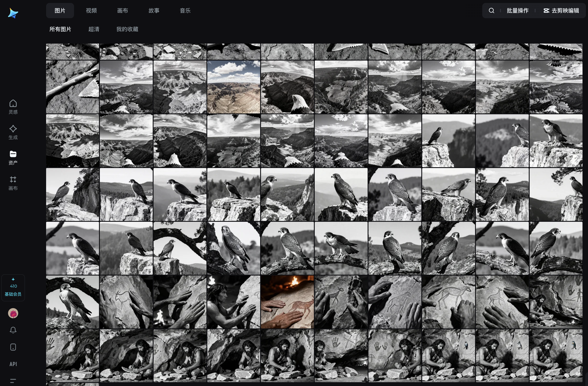Image resolution: width=588 pixels, height=386 pixels.
Task: Open the color Grand Canyon thumbnail
Action: coord(234,87)
